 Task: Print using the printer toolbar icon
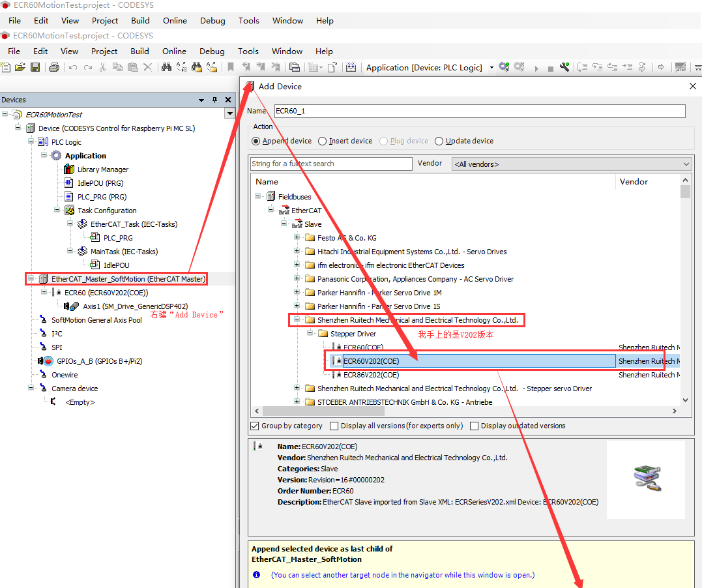click(x=54, y=67)
